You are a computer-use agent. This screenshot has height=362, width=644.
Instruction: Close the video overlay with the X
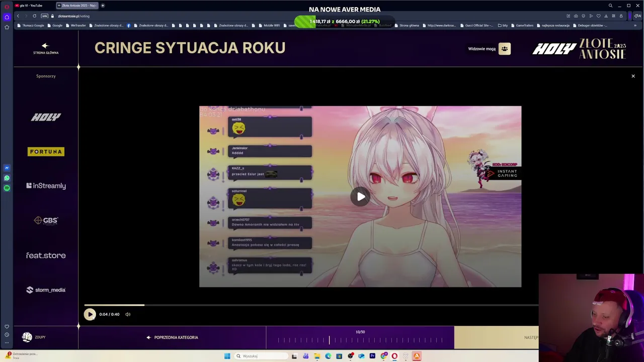[633, 76]
